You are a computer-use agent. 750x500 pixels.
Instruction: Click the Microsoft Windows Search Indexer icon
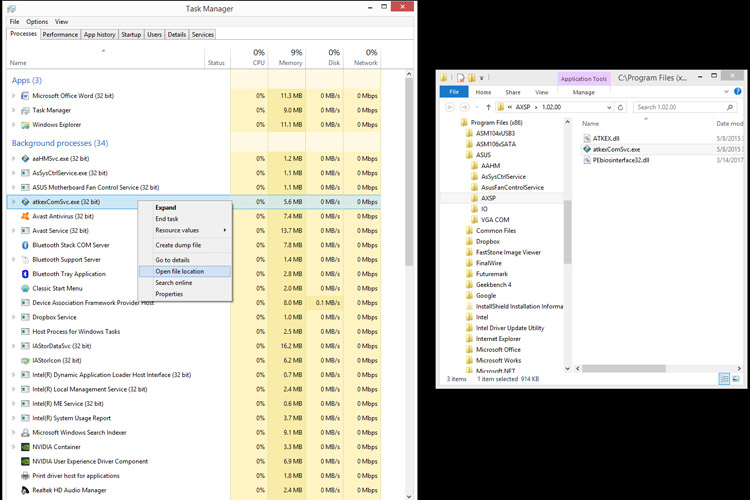[x=25, y=433]
